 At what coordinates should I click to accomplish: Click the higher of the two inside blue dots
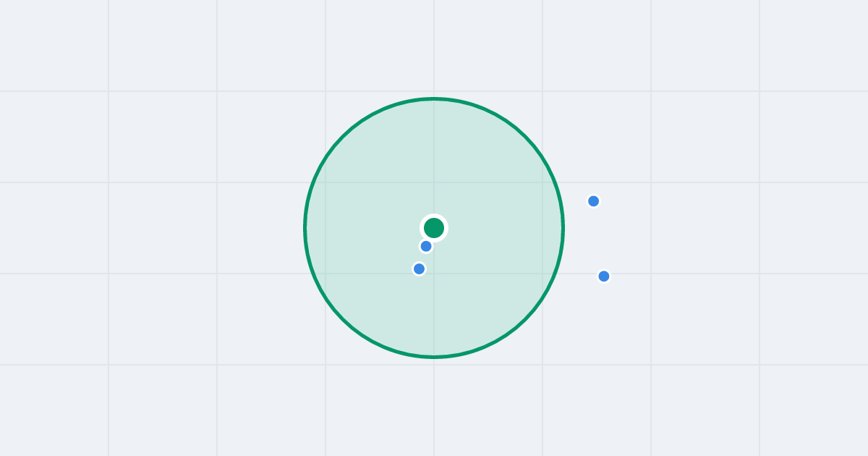coord(426,246)
